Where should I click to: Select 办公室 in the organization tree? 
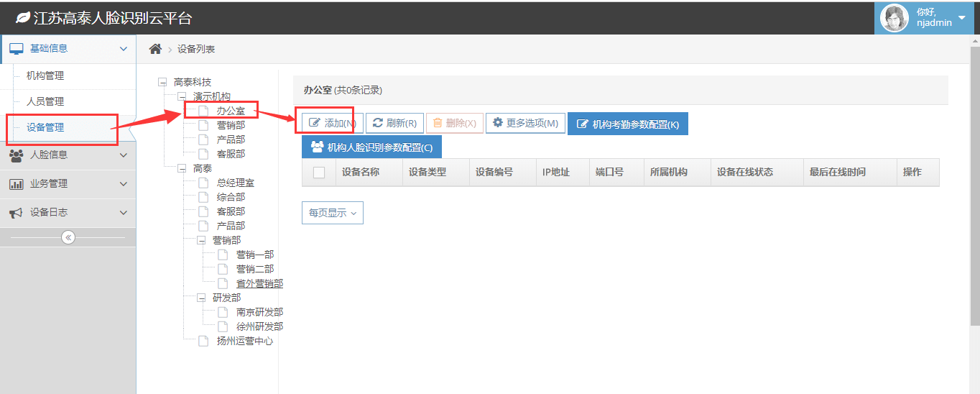[231, 111]
